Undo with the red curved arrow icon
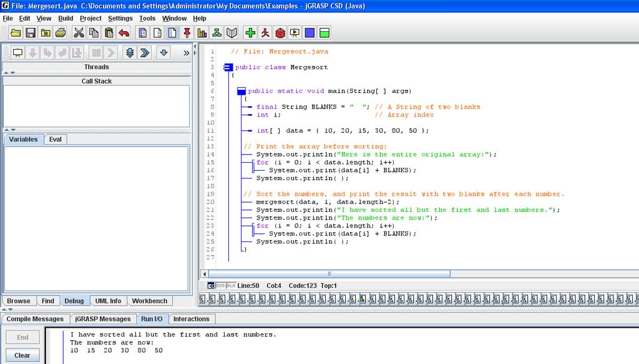 124,32
